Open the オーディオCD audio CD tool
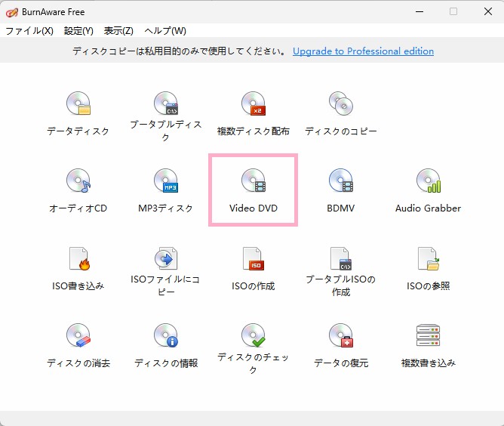The height and width of the screenshot is (426, 504). (x=78, y=190)
